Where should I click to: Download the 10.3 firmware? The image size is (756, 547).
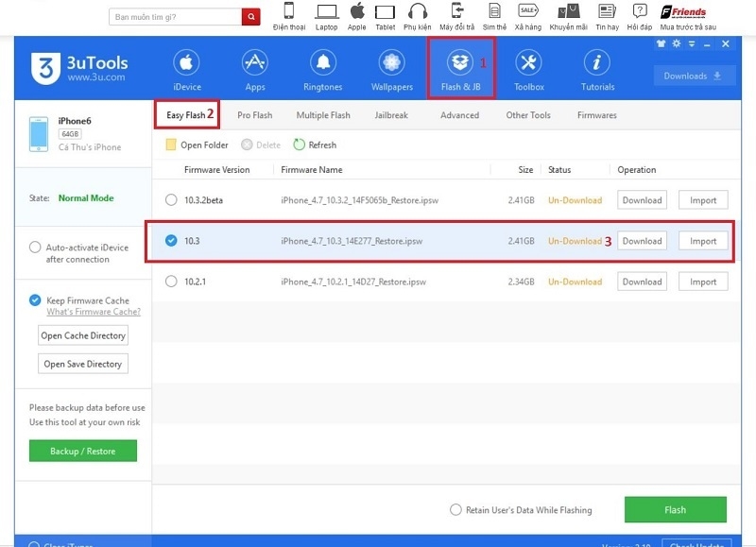[642, 241]
